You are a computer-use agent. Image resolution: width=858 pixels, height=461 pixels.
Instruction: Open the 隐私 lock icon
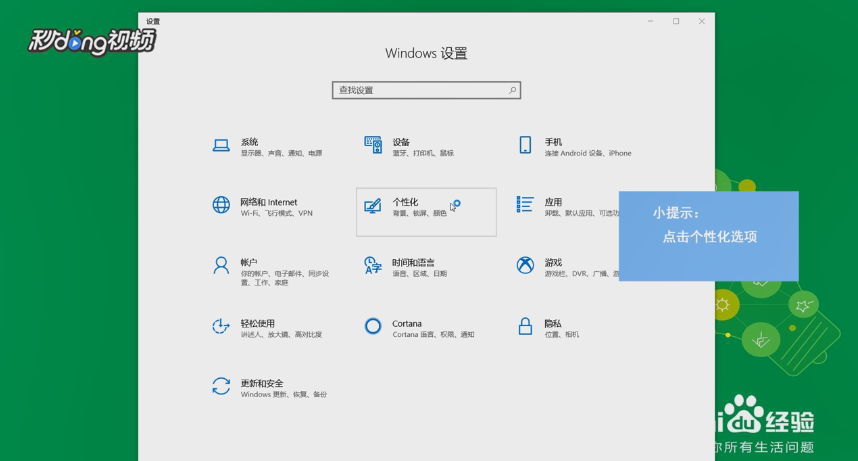525,326
